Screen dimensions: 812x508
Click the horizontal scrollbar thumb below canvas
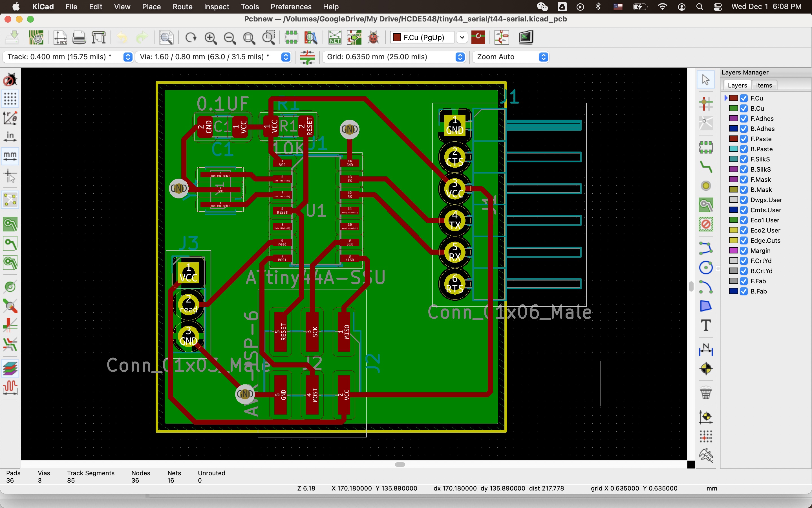(400, 464)
